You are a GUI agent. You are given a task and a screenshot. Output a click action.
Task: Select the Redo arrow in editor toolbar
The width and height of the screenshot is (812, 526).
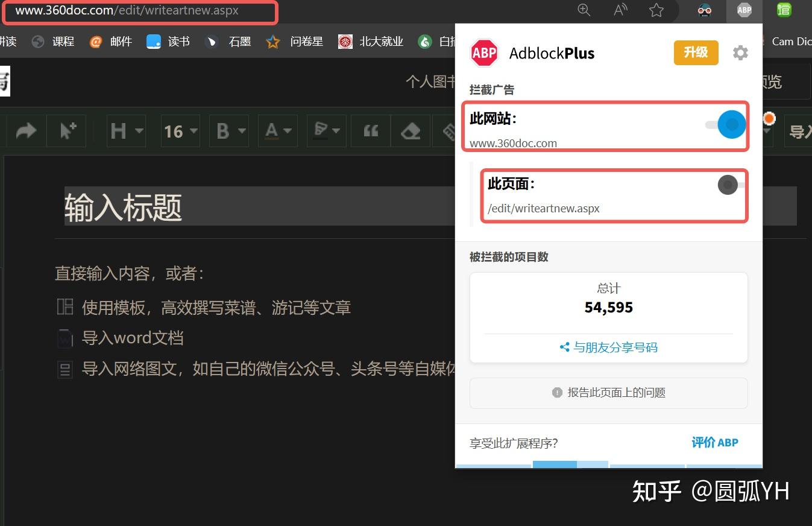coord(25,130)
